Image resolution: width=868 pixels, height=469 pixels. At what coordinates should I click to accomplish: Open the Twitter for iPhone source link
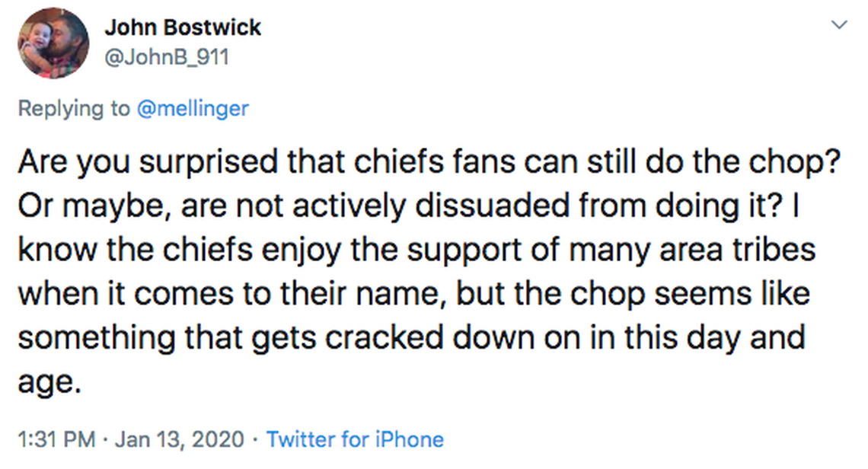(x=355, y=439)
